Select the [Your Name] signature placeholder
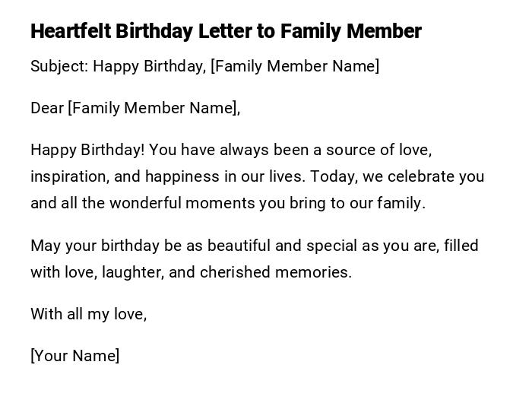Viewport: 532px width, 403px height. coord(74,355)
